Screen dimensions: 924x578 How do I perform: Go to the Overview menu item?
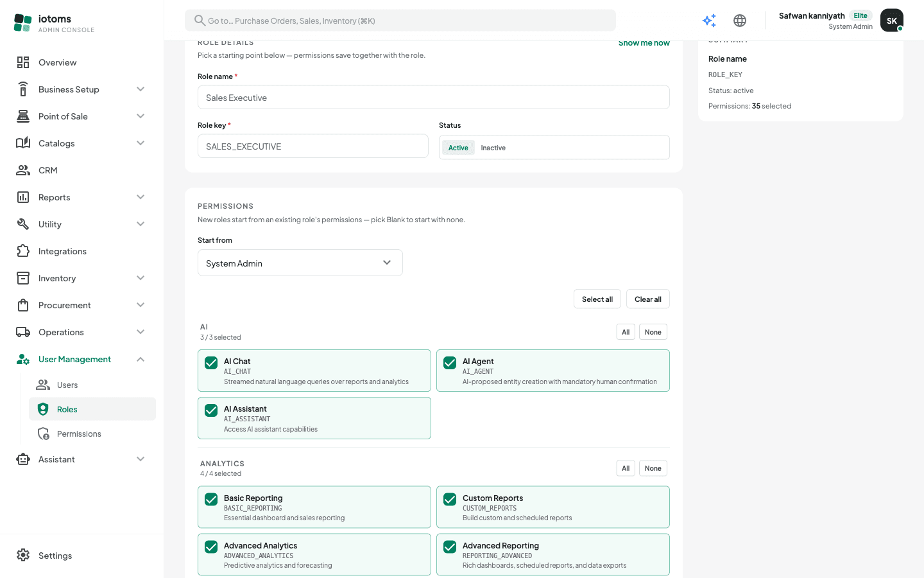pyautogui.click(x=82, y=62)
